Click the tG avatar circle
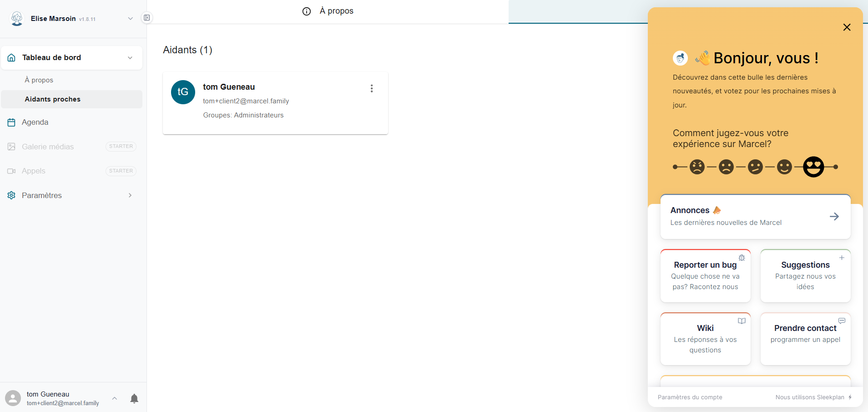 click(183, 92)
